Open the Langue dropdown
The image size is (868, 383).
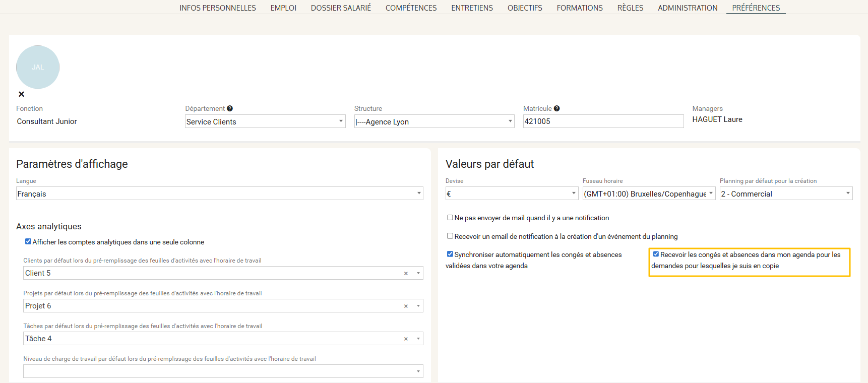(x=219, y=194)
